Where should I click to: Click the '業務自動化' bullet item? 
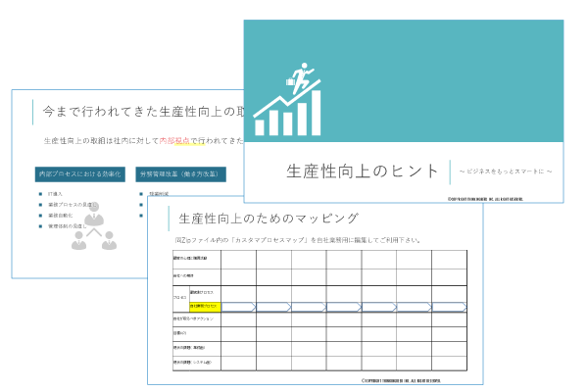click(61, 216)
